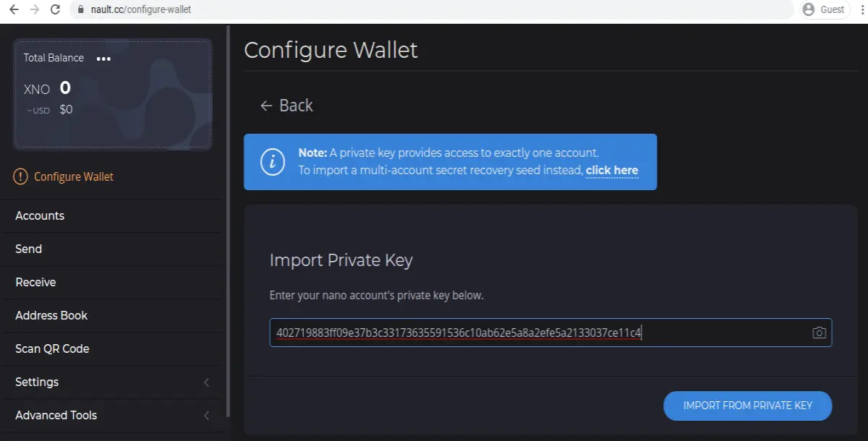868x441 pixels.
Task: Click the Guest profile avatar icon
Action: click(x=809, y=9)
